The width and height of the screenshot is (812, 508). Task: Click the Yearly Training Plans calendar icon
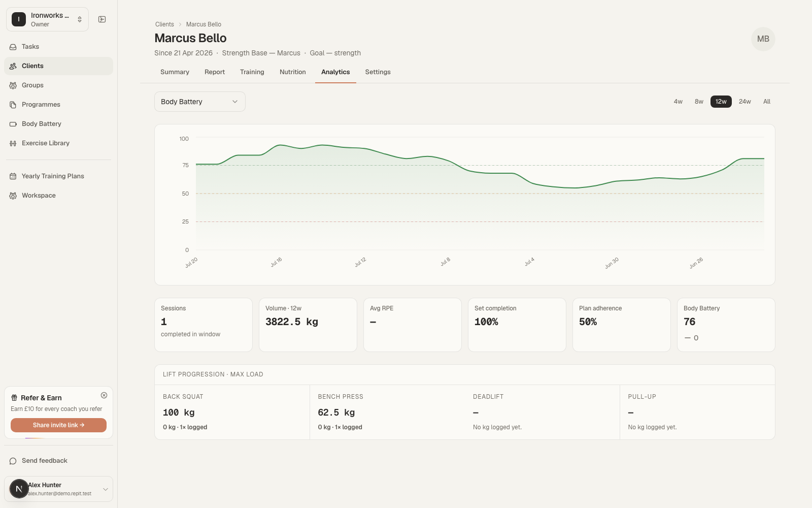point(13,176)
